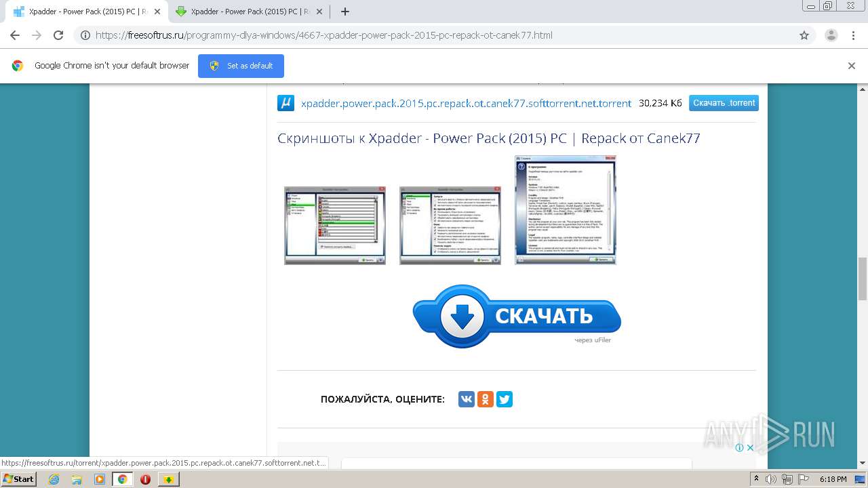The width and height of the screenshot is (868, 488).
Task: Open the second Xpadder settings screenshot thumbnail
Action: click(450, 226)
